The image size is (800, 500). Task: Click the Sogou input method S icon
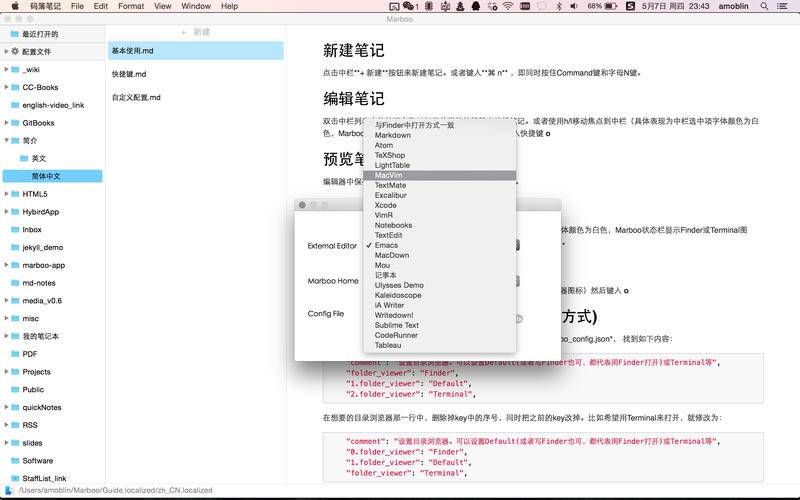[x=631, y=6]
